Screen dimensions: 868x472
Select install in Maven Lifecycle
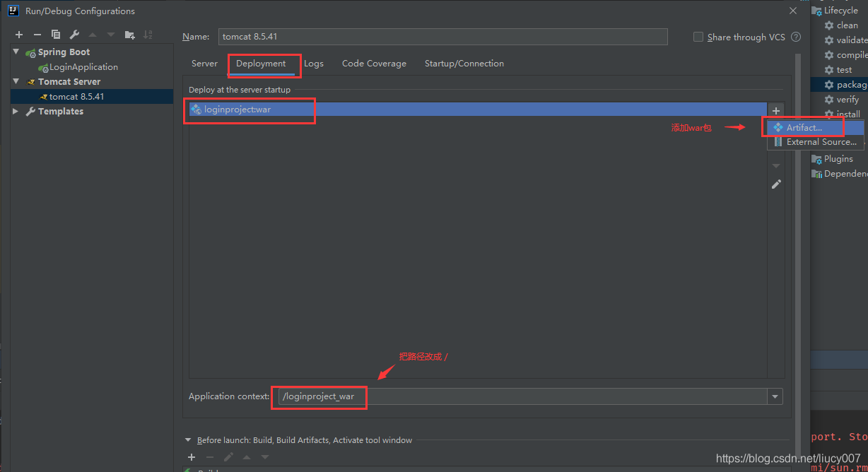click(848, 114)
